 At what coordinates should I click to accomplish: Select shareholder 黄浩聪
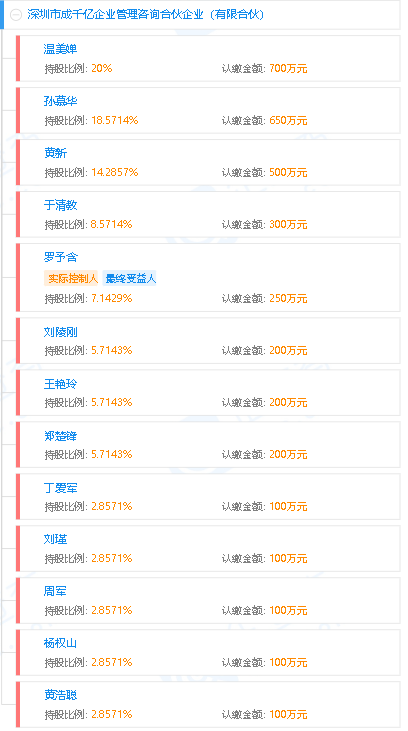pyautogui.click(x=60, y=695)
